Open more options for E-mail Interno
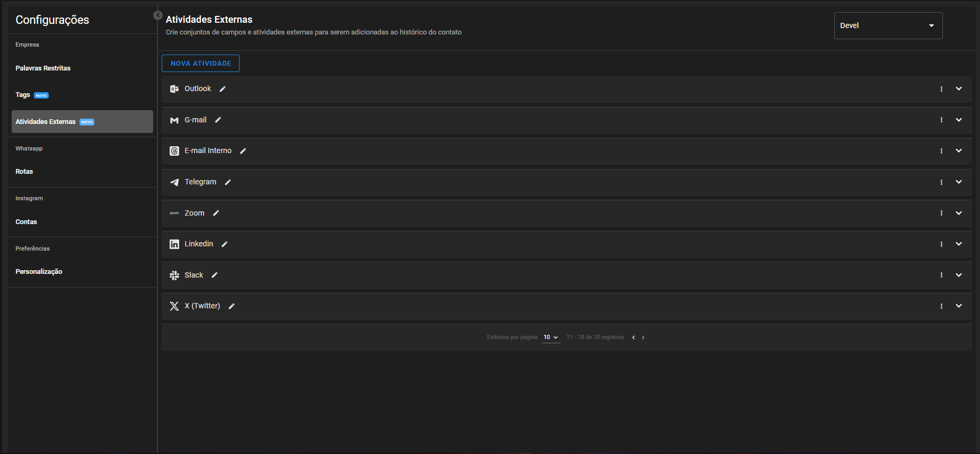This screenshot has height=454, width=980. [x=941, y=151]
